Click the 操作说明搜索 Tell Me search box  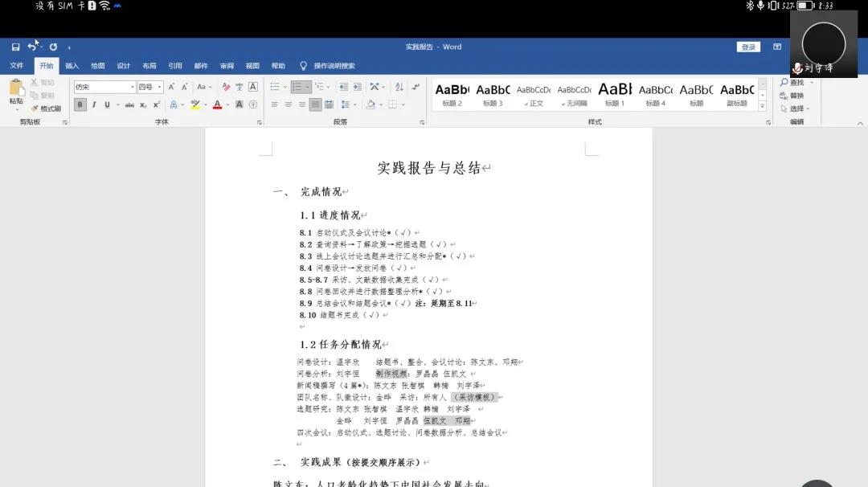[x=334, y=66]
